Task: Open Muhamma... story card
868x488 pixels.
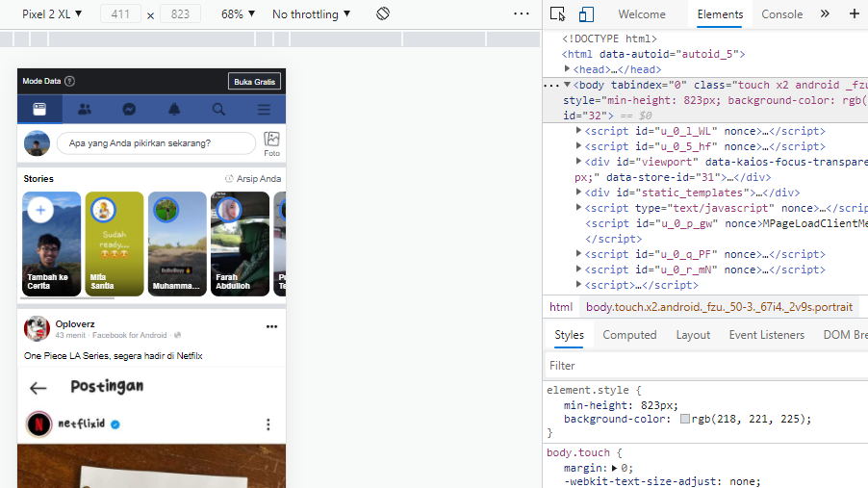Action: pos(177,244)
